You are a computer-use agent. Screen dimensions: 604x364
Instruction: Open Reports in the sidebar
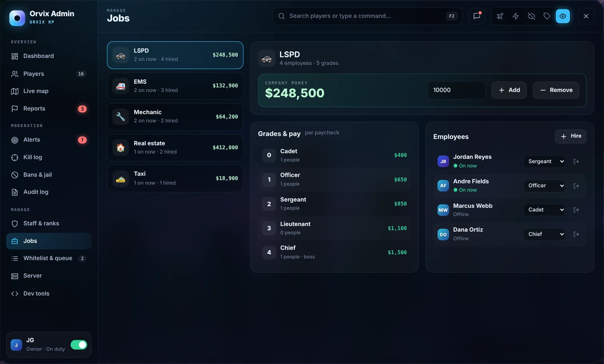[x=49, y=109]
